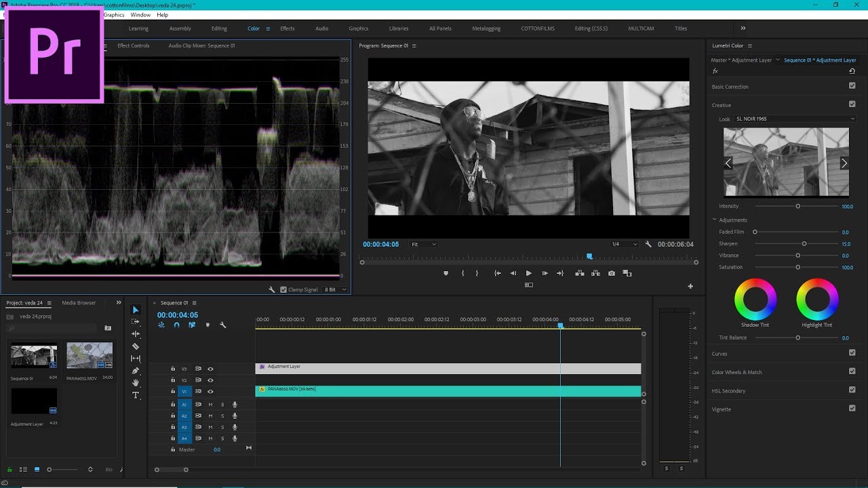The image size is (868, 488).
Task: Uncheck the Clamp Signal checkbox
Action: coord(283,289)
